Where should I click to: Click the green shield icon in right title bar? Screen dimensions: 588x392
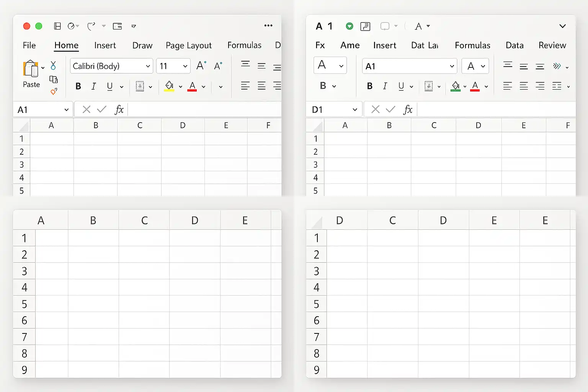pos(349,26)
